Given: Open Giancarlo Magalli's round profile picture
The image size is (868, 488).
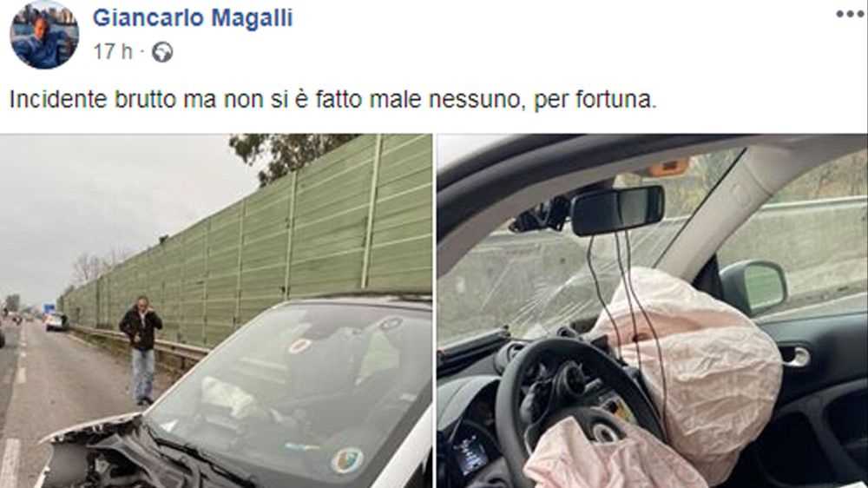Looking at the screenshot, I should (x=44, y=35).
